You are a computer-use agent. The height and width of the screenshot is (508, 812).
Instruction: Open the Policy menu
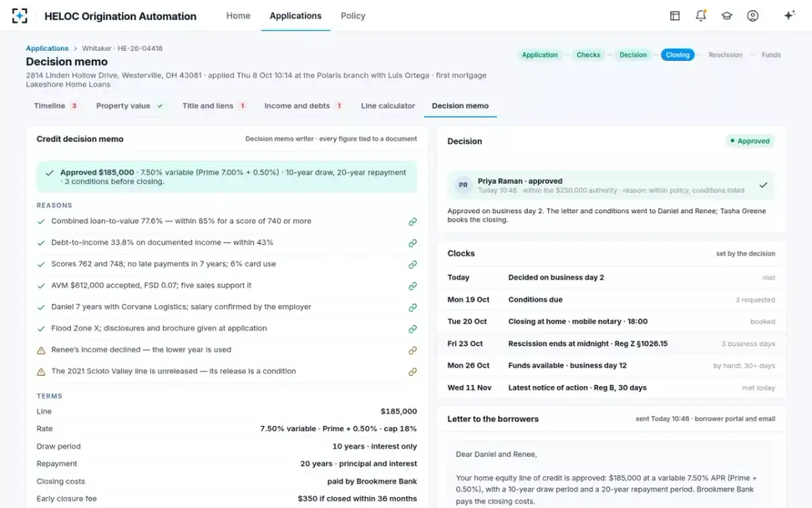pos(353,16)
